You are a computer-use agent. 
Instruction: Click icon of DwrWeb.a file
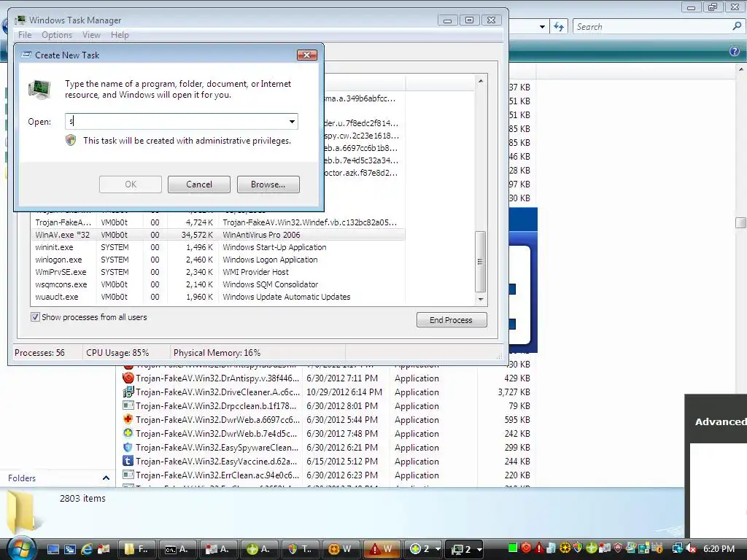point(128,419)
